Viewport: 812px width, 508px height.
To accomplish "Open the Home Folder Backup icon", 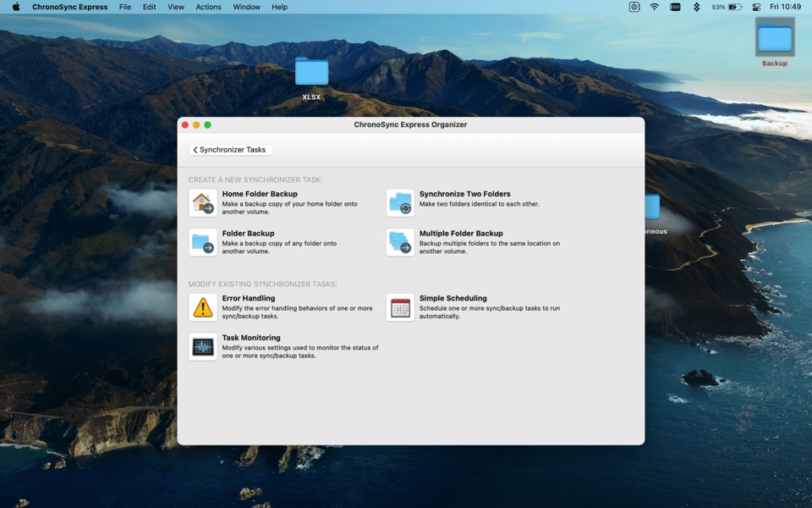I will 202,202.
